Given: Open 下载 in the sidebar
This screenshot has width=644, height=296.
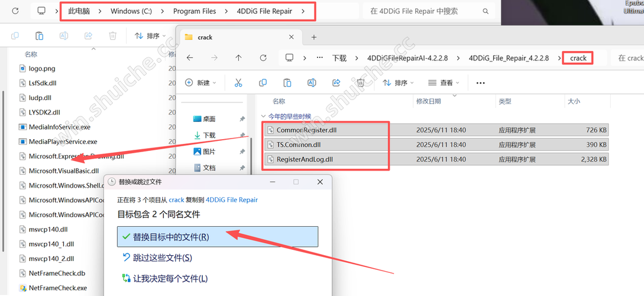Looking at the screenshot, I should click(x=209, y=136).
